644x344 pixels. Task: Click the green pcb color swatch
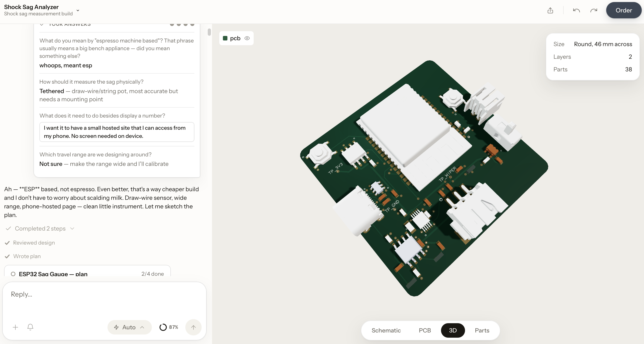(225, 38)
